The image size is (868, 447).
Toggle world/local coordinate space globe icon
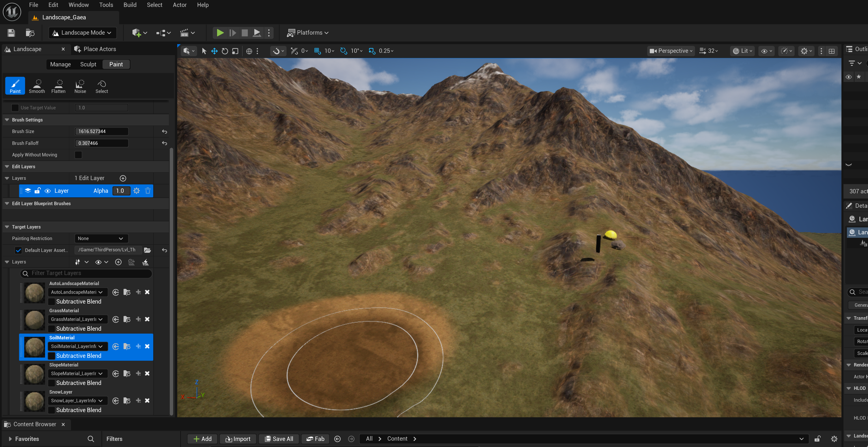[249, 51]
